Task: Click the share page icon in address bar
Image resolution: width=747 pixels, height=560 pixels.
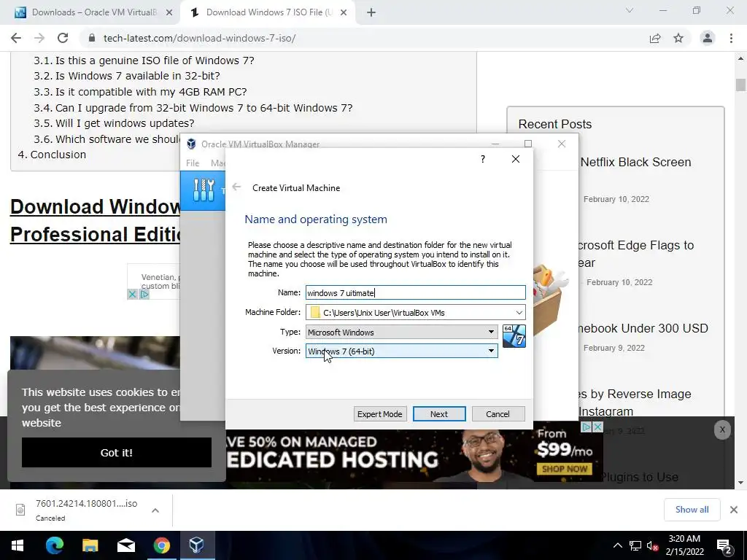Action: pyautogui.click(x=655, y=38)
